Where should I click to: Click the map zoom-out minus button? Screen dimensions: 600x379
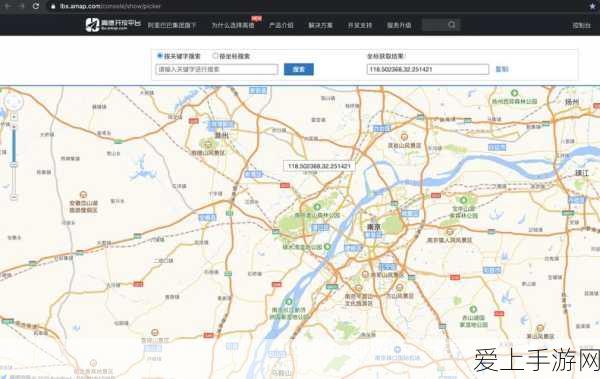14,197
